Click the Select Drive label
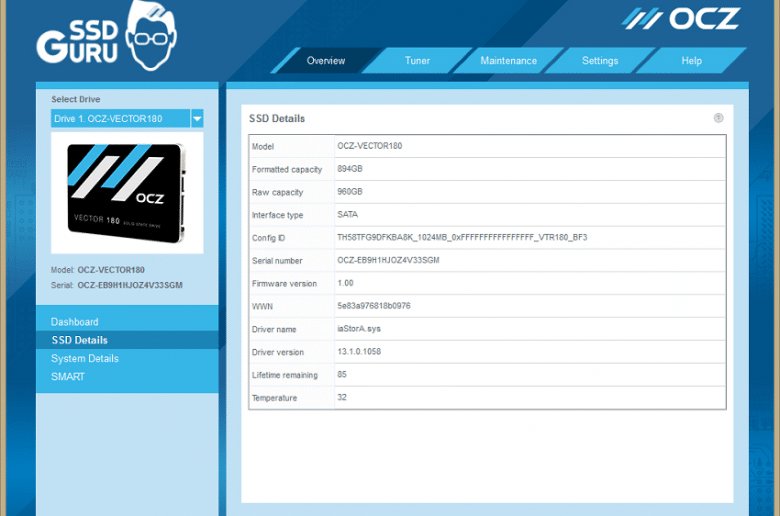 [76, 99]
